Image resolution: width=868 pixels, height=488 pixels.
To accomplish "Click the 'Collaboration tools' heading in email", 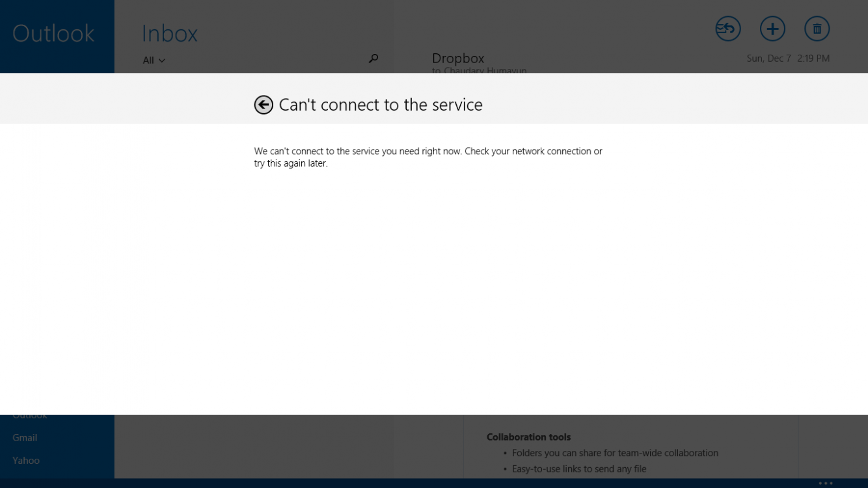I will [x=528, y=437].
